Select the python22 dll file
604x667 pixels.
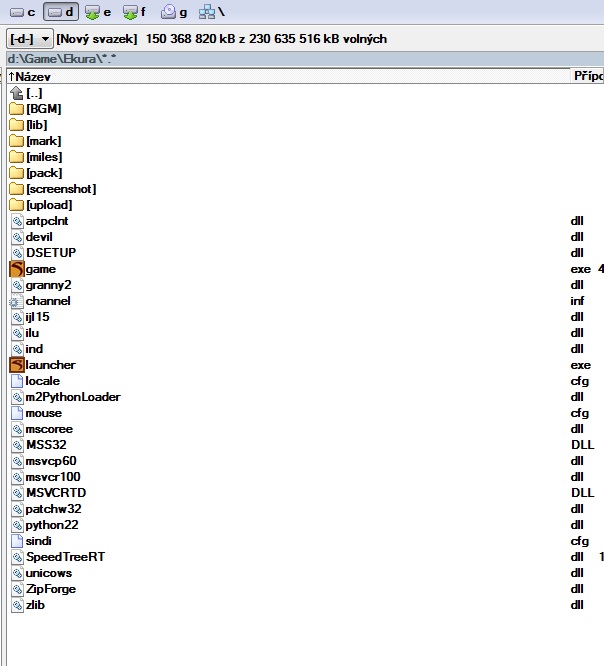[51, 525]
